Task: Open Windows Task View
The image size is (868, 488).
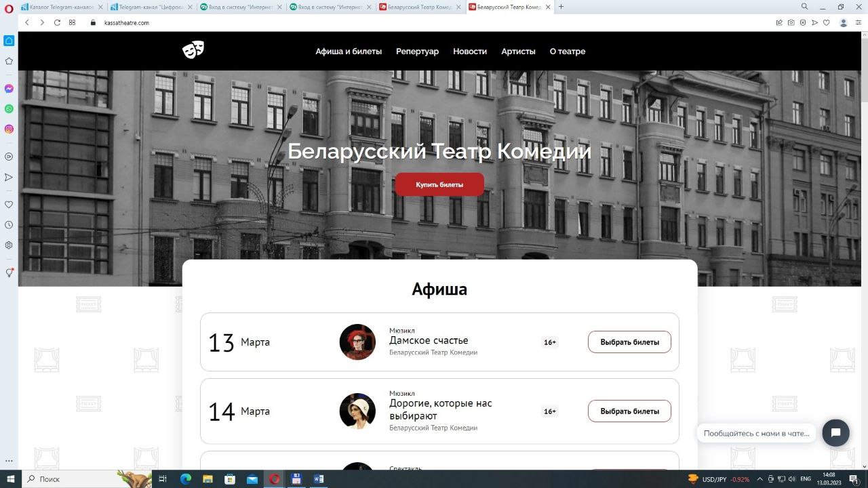Action: pyautogui.click(x=163, y=479)
